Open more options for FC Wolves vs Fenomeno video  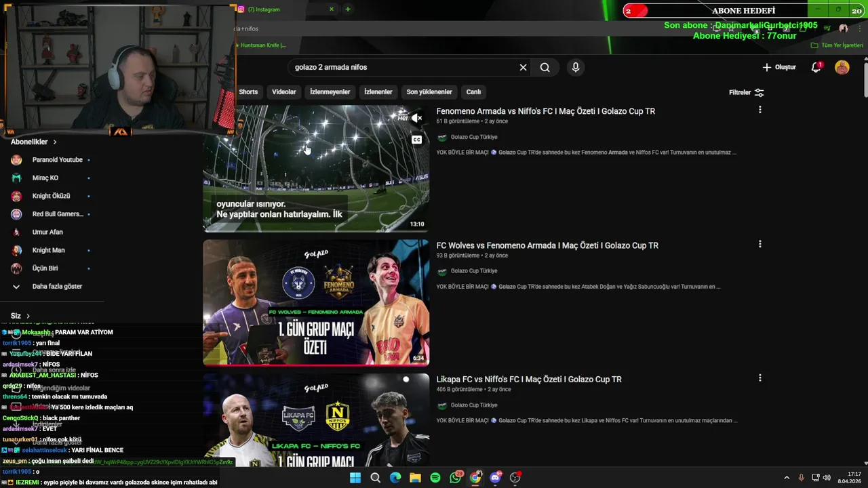coord(759,244)
